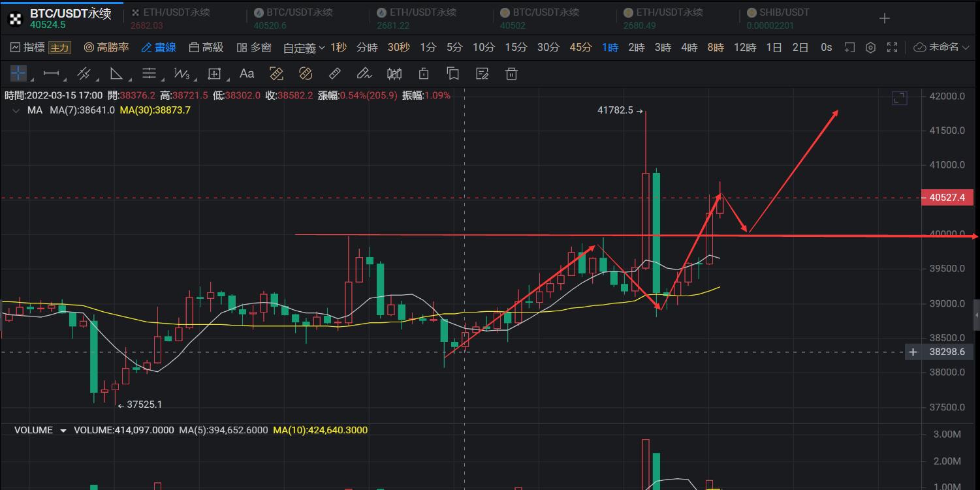Select the triangle shape drawing tool
The height and width of the screenshot is (490, 980).
(116, 73)
